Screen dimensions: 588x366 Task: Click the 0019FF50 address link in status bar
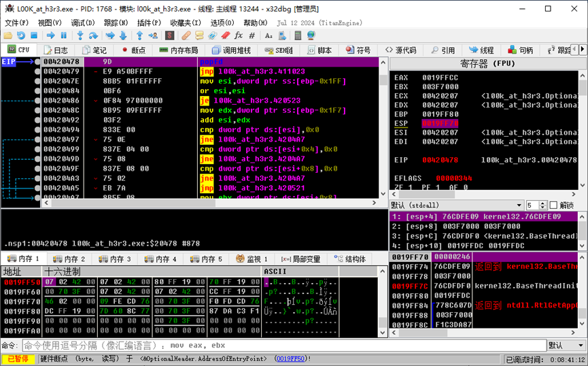click(x=289, y=359)
